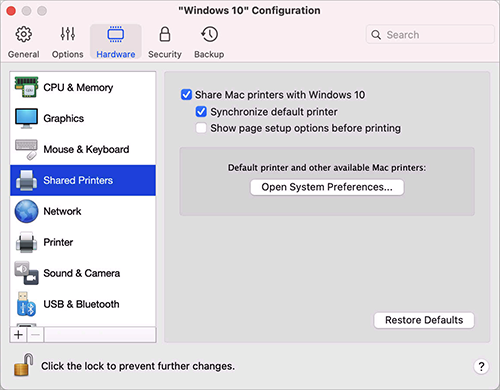Click the Mouse & Keyboard icon
This screenshot has height=390, width=500.
[x=26, y=149]
